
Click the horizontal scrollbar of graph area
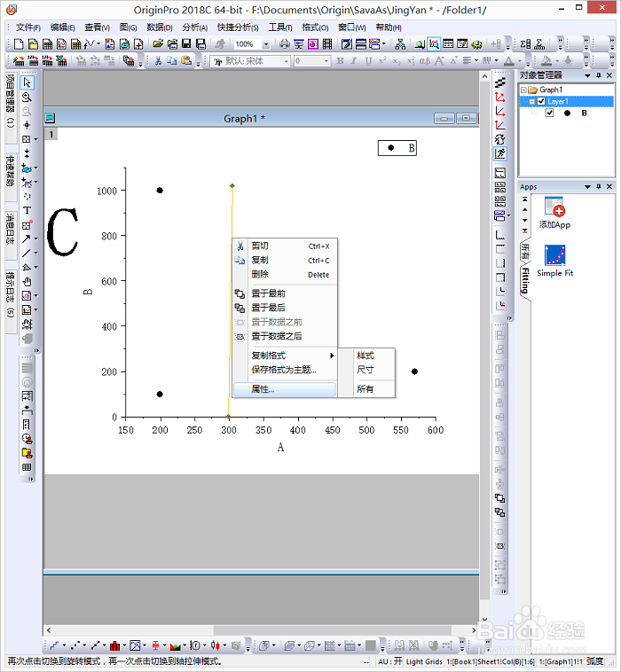333,630
